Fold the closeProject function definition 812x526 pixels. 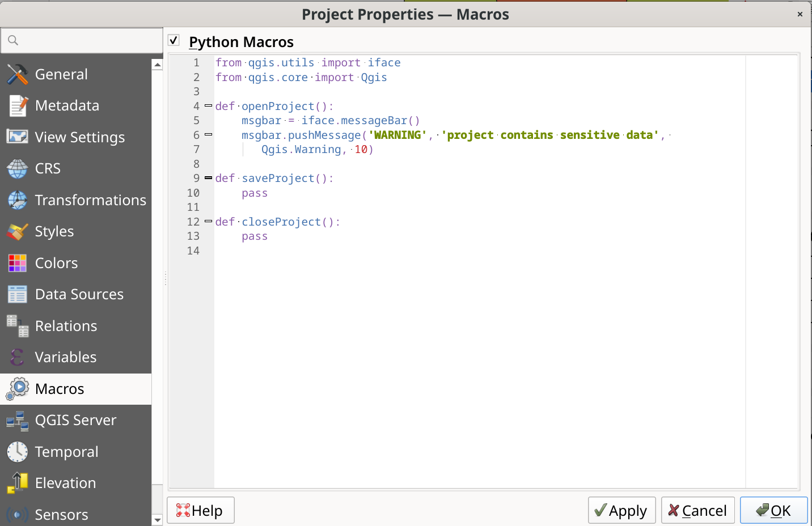(x=208, y=222)
